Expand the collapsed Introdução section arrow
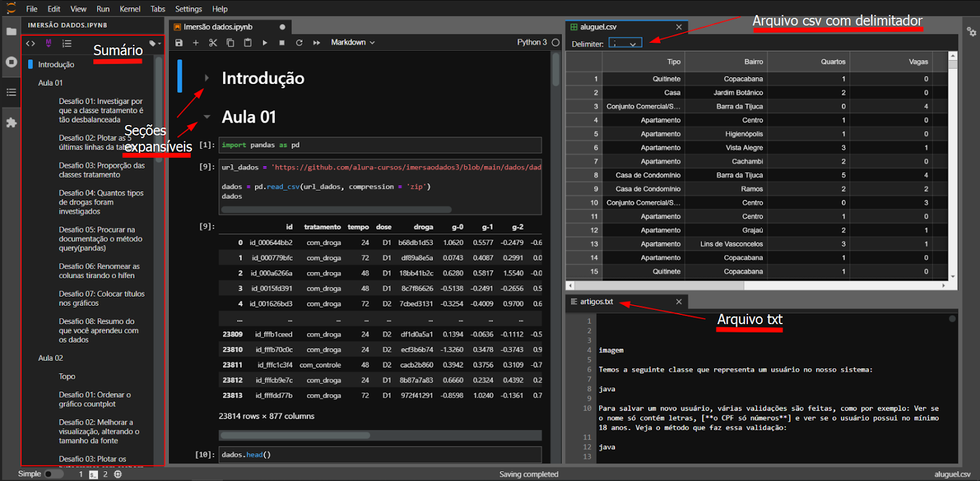This screenshot has height=481, width=980. pyautogui.click(x=207, y=78)
